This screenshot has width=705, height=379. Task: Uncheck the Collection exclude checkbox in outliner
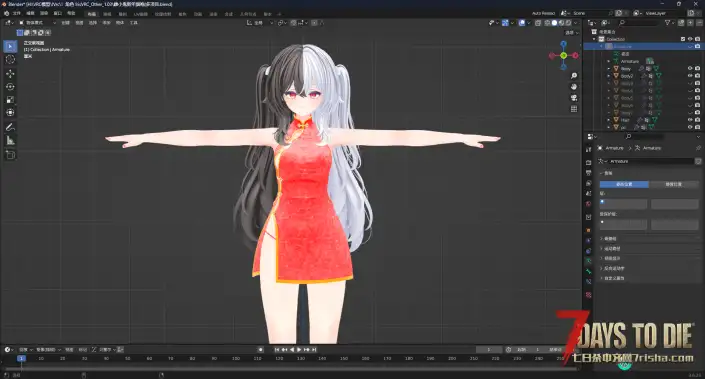click(x=683, y=39)
